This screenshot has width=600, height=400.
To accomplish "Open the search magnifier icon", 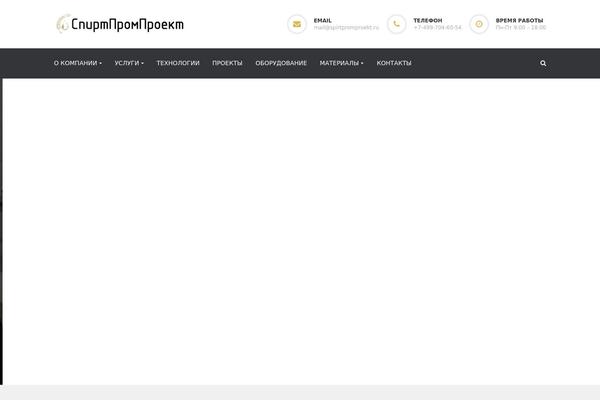I will tap(543, 63).
